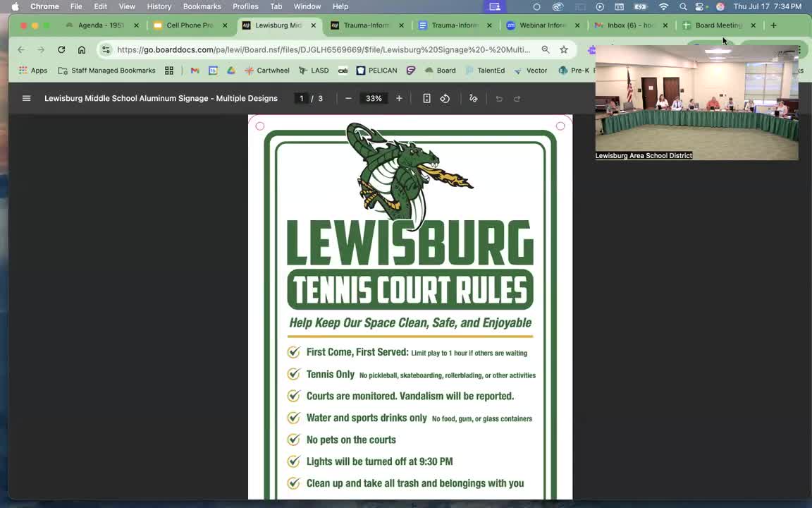812x508 pixels.
Task: Open a new tab with plus button
Action: [773, 25]
